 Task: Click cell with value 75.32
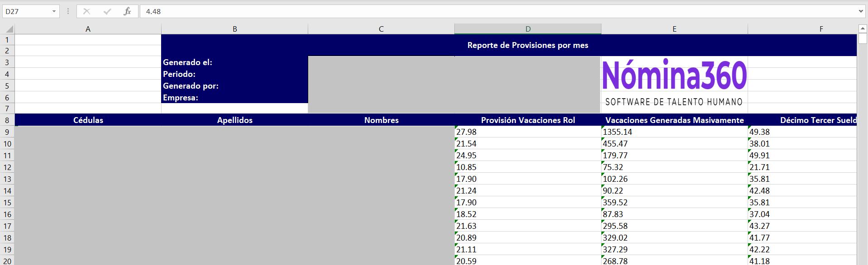point(674,167)
